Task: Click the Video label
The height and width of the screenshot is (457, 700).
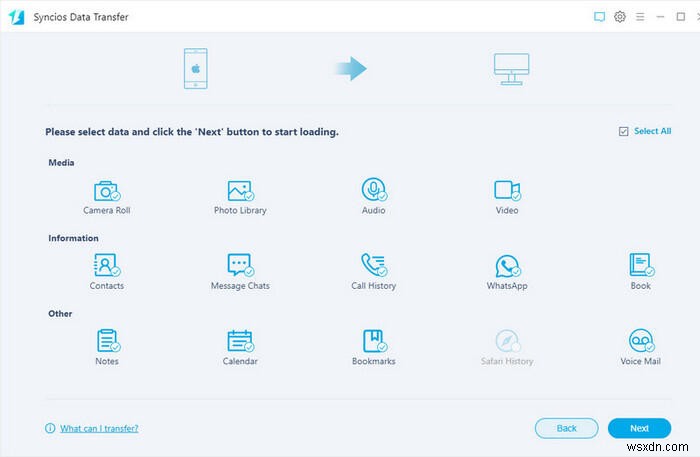Action: [x=507, y=210]
